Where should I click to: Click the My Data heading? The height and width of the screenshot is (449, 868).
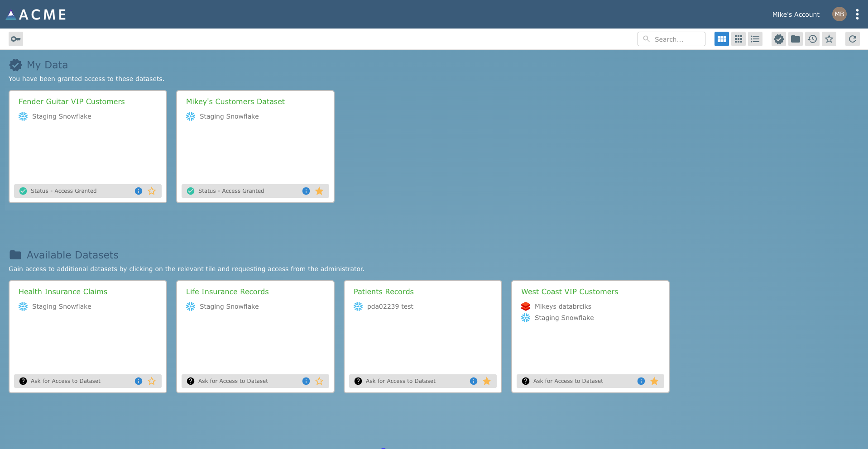pyautogui.click(x=47, y=65)
